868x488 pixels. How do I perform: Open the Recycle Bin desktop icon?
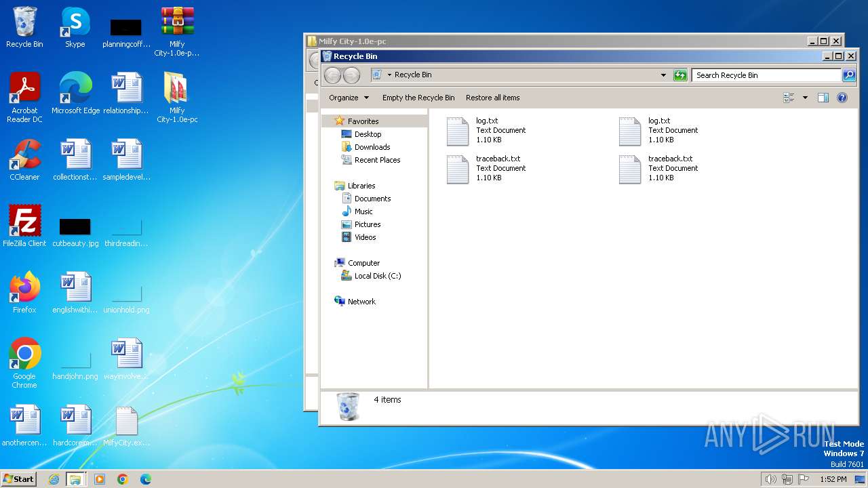point(24,27)
